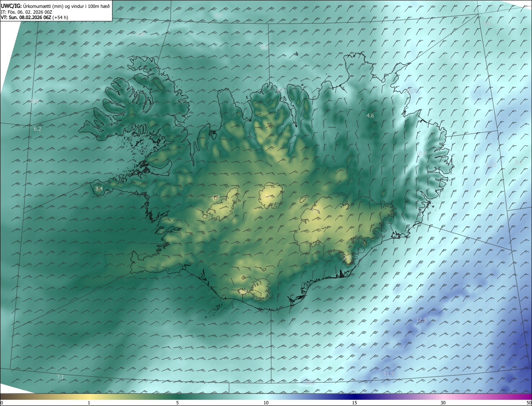Click the colorbar tick label 10
This screenshot has width=532, height=406.
click(x=266, y=403)
